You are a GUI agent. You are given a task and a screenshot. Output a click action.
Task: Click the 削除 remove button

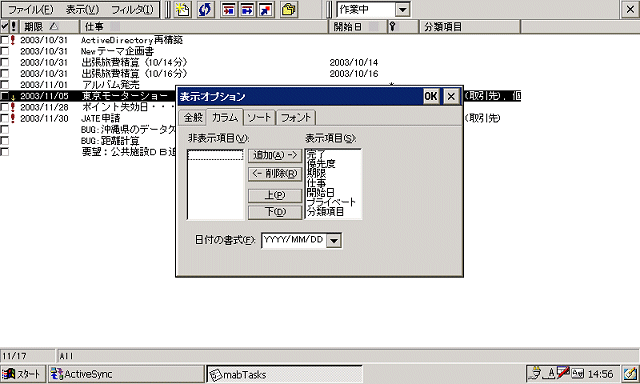coord(275,174)
